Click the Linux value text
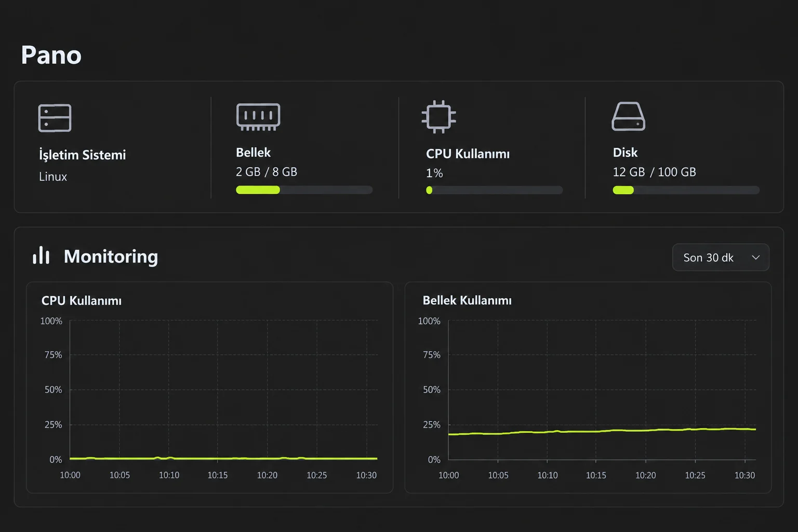Image resolution: width=798 pixels, height=532 pixels. tap(53, 177)
